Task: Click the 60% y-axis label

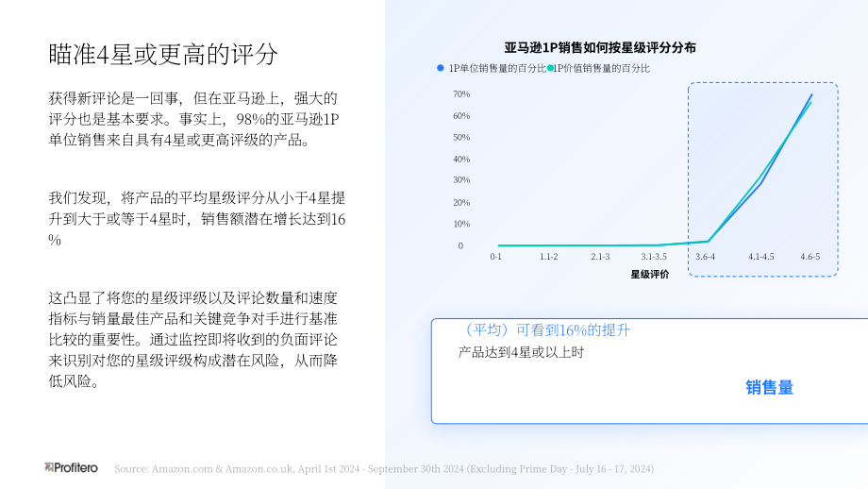Action: coord(461,116)
